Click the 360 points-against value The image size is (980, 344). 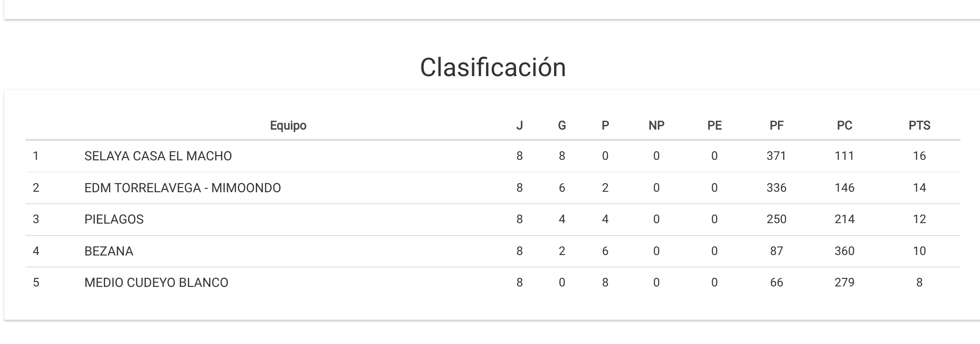point(844,251)
